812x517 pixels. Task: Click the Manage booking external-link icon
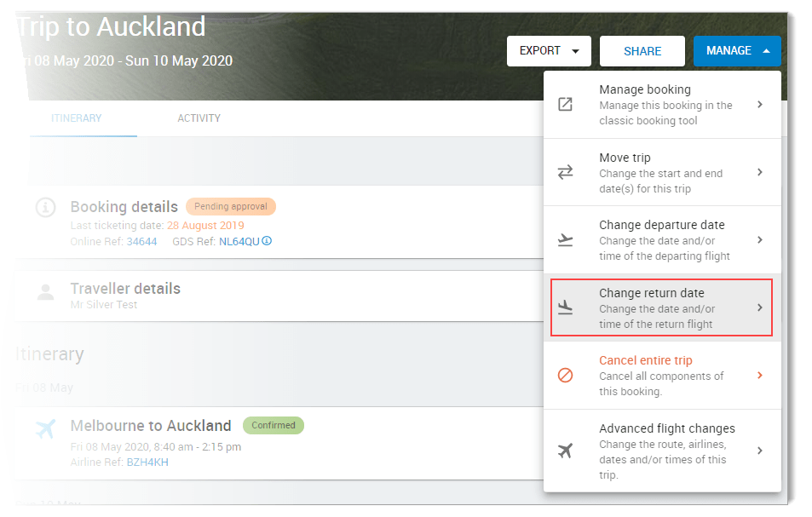coord(566,103)
